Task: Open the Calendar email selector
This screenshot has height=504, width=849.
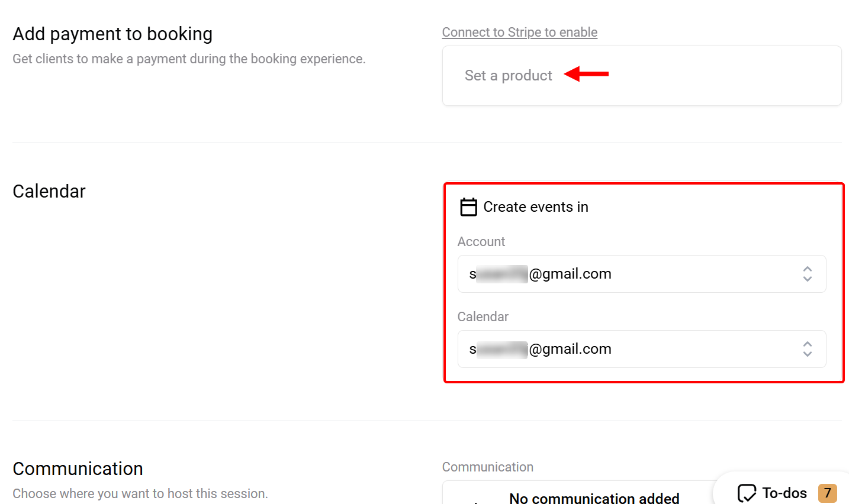Action: coord(628,349)
